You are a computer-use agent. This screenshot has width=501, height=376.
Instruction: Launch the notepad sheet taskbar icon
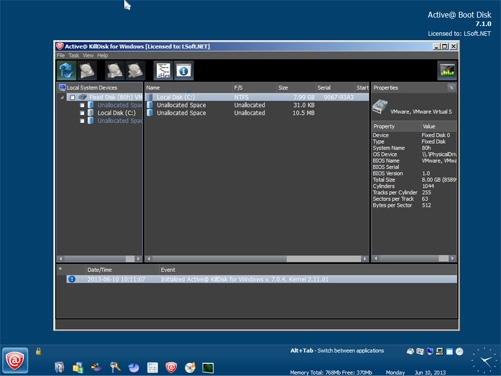point(153,367)
